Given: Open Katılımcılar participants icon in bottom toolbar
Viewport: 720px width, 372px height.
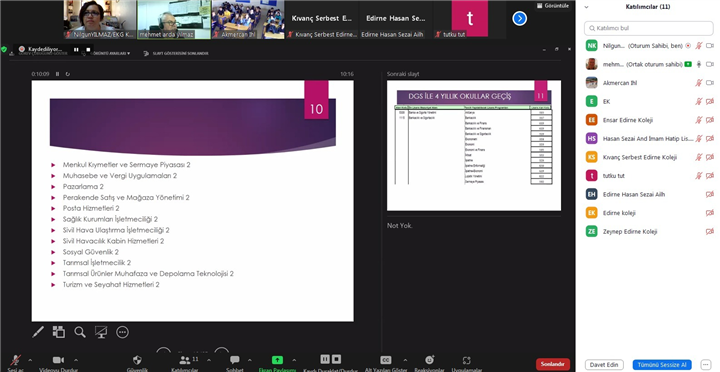Looking at the screenshot, I should pos(185,360).
